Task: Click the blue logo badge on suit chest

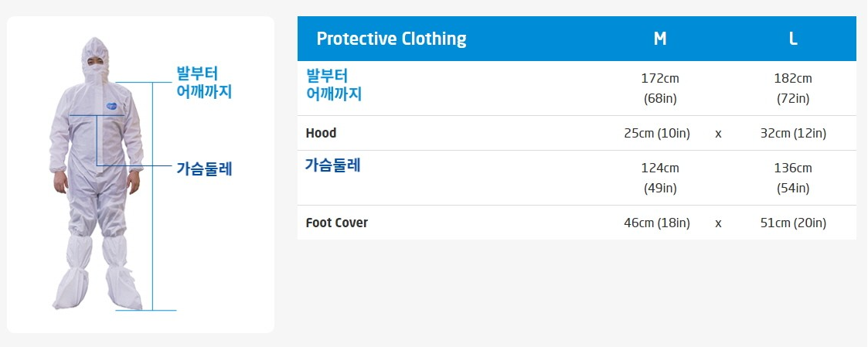Action: 111,105
